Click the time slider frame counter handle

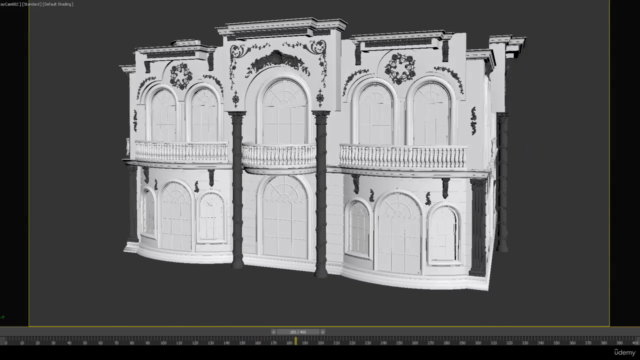point(298,332)
